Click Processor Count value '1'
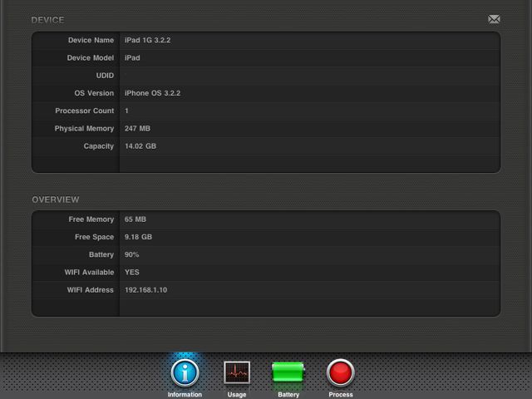 (126, 111)
